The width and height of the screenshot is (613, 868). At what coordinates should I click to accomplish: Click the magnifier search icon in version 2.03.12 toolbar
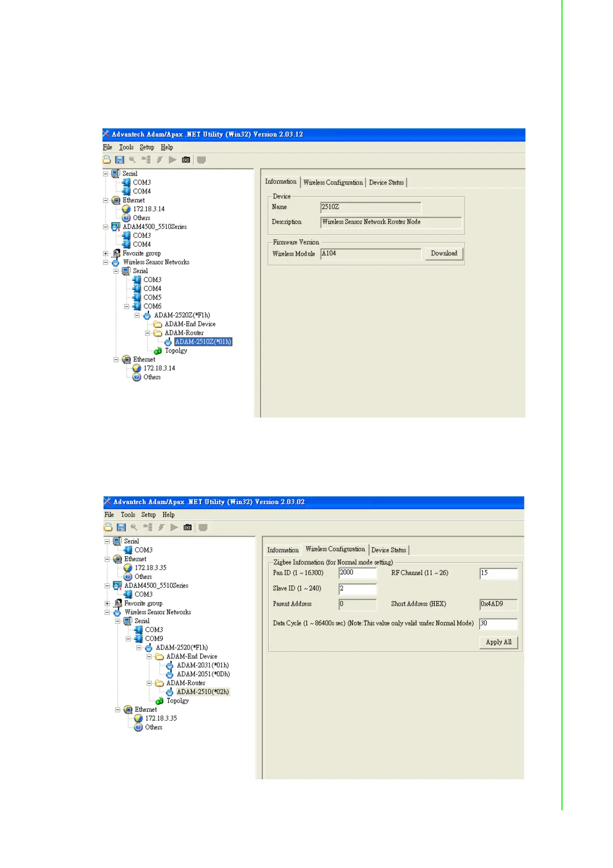click(132, 160)
